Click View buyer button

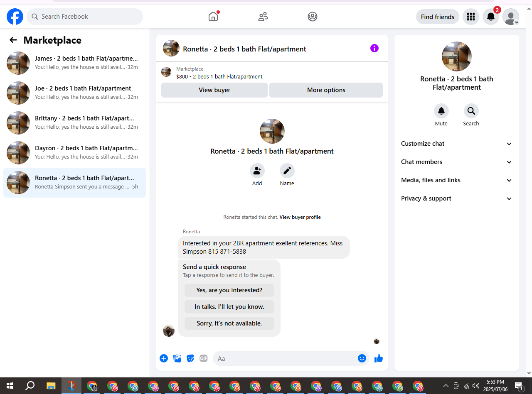click(214, 90)
